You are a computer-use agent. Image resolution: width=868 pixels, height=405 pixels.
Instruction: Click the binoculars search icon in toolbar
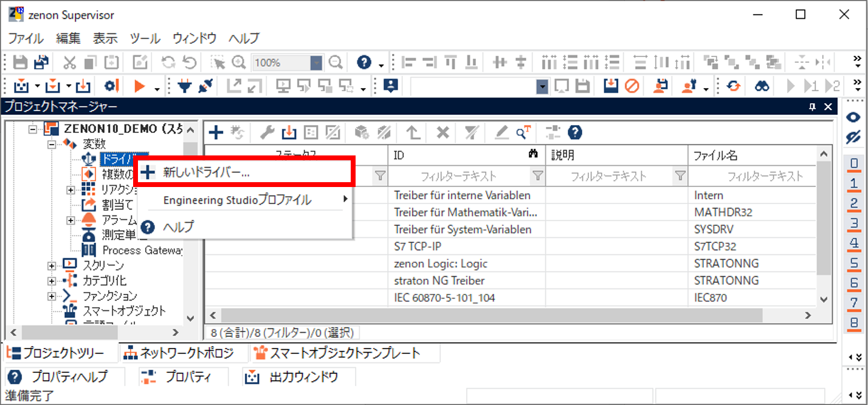pyautogui.click(x=762, y=87)
